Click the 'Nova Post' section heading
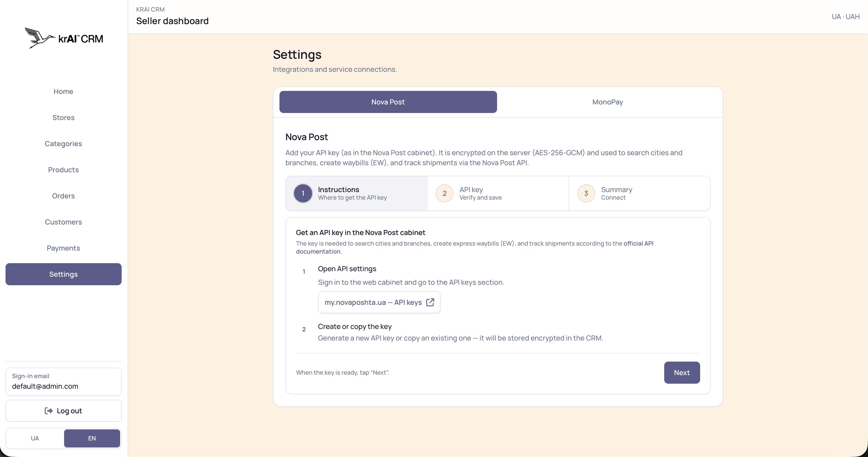Screen dimensions: 868x457 click(306, 137)
